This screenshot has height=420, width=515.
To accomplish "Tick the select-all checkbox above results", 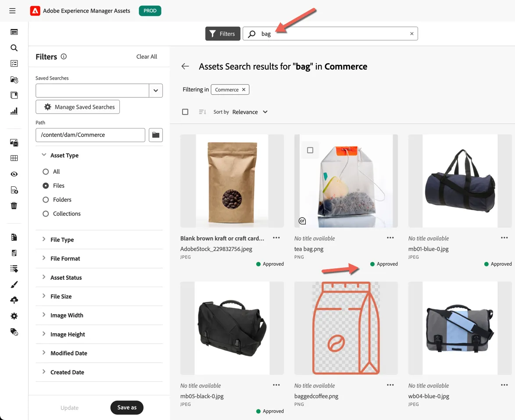I will pos(185,112).
